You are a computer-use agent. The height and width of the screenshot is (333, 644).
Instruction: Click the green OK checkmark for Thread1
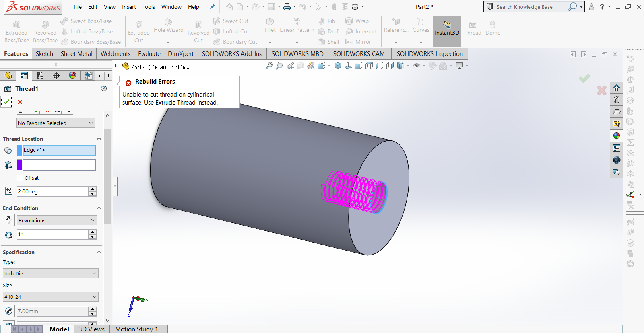coord(6,102)
